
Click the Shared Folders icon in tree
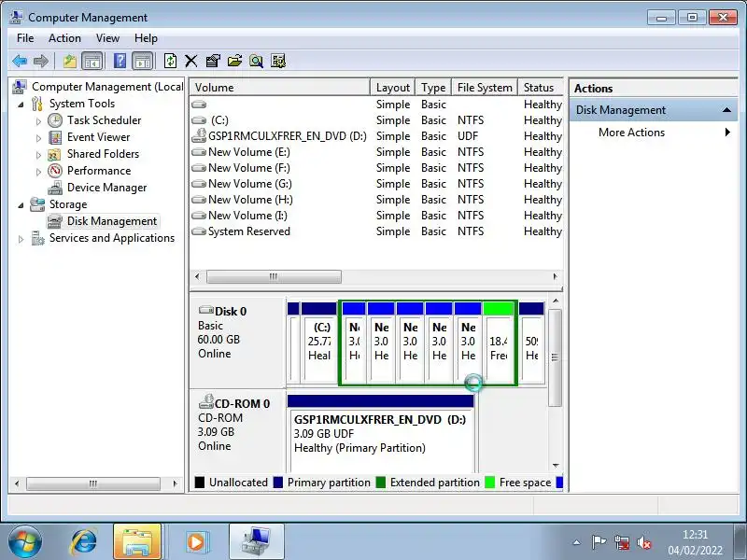click(x=54, y=154)
